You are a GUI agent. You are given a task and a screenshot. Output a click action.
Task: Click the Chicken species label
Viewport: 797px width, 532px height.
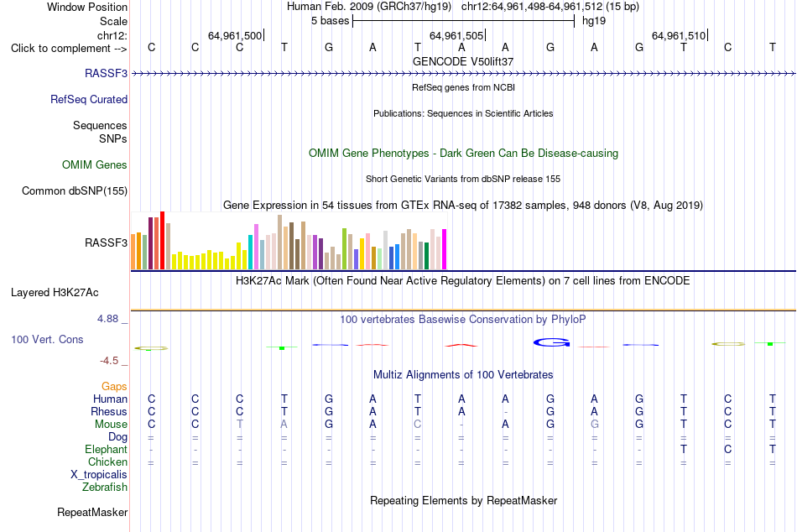[107, 462]
